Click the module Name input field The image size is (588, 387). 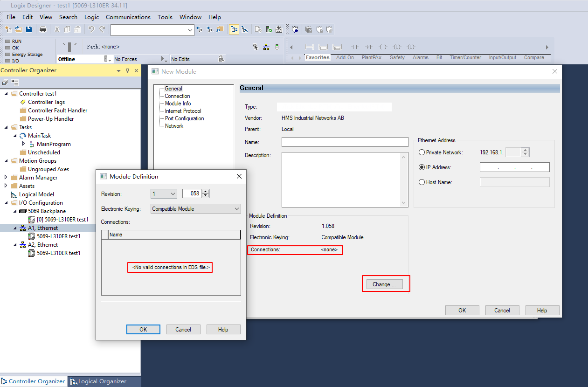click(345, 142)
